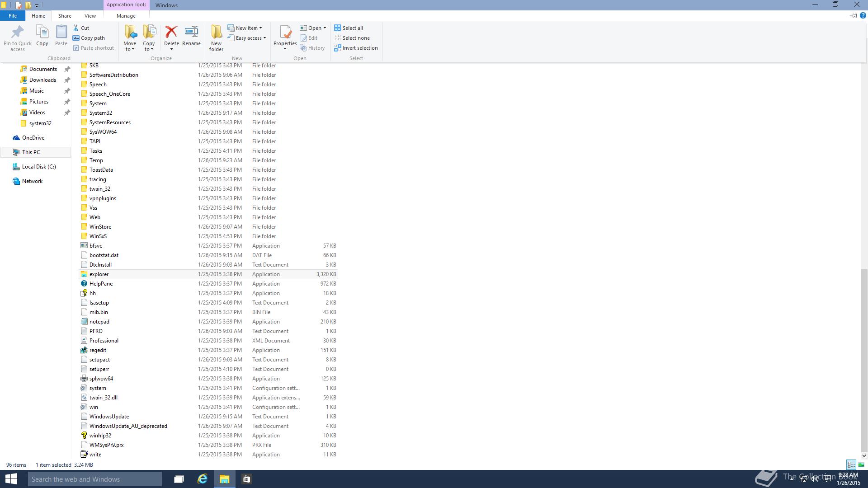Select Local Disk (C:) in navigation pane
Viewport: 868px width, 488px height.
[39, 167]
